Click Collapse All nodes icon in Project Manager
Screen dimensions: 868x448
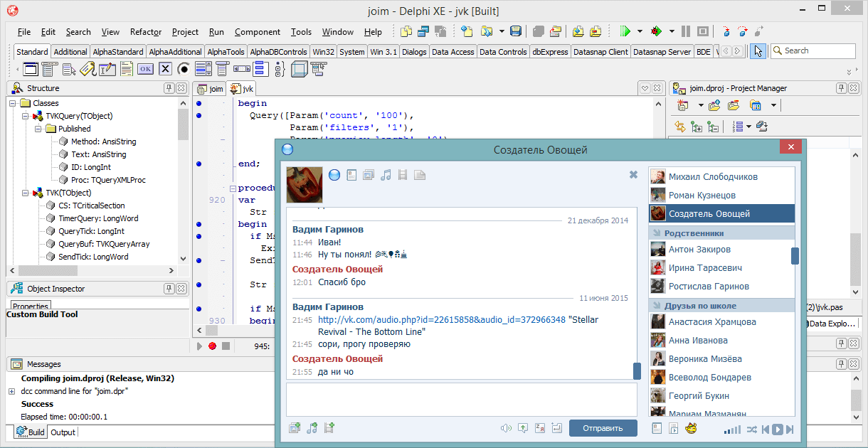713,127
